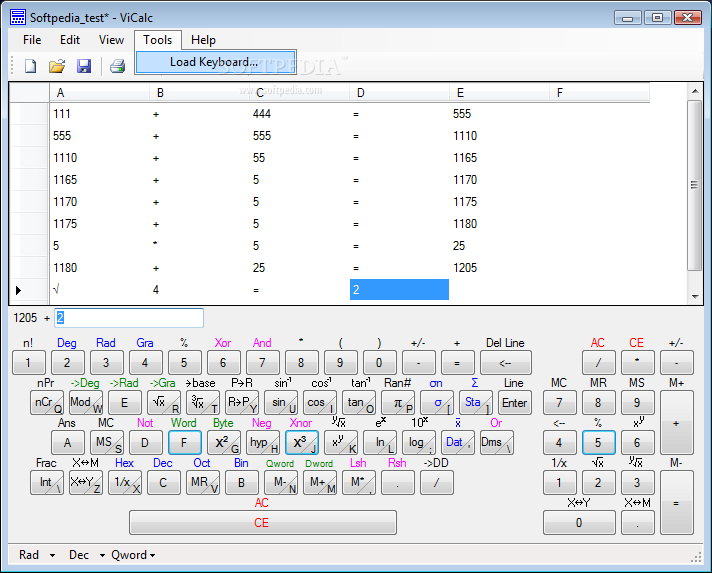Click the sin key

click(281, 403)
